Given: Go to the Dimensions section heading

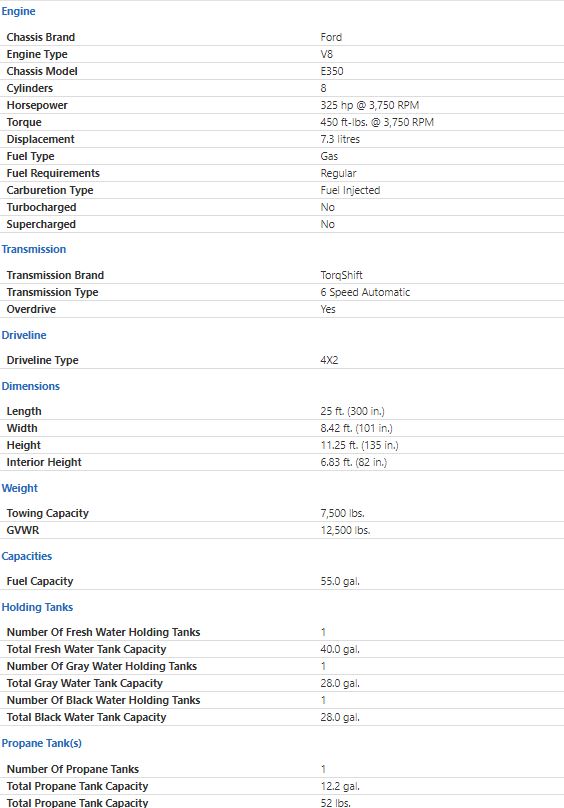Looking at the screenshot, I should tap(30, 386).
